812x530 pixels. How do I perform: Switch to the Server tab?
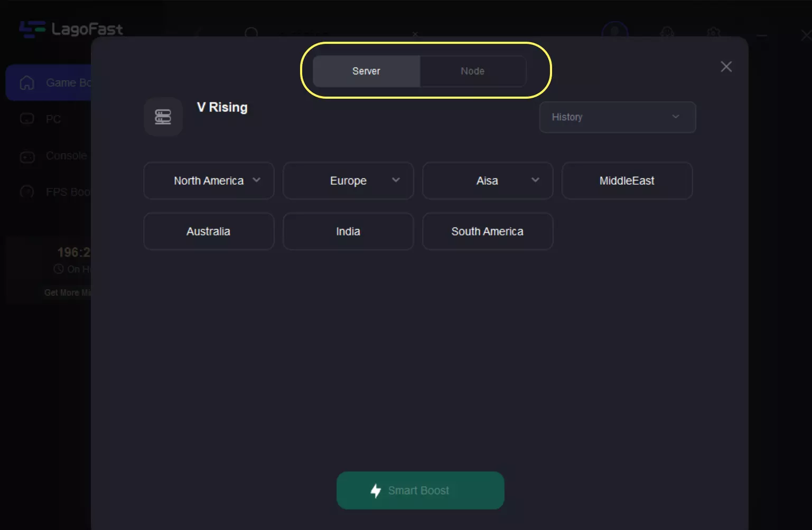click(366, 71)
